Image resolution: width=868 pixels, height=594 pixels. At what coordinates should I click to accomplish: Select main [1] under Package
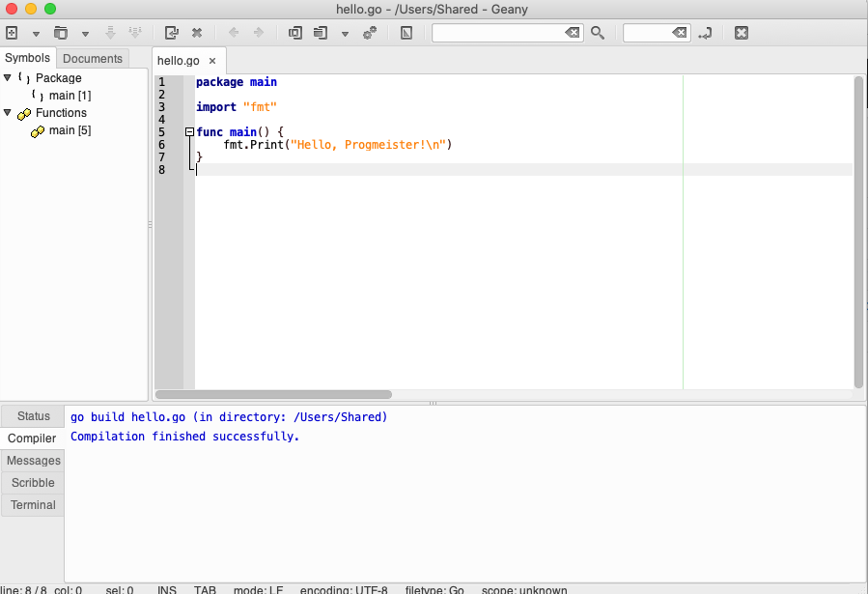click(70, 96)
